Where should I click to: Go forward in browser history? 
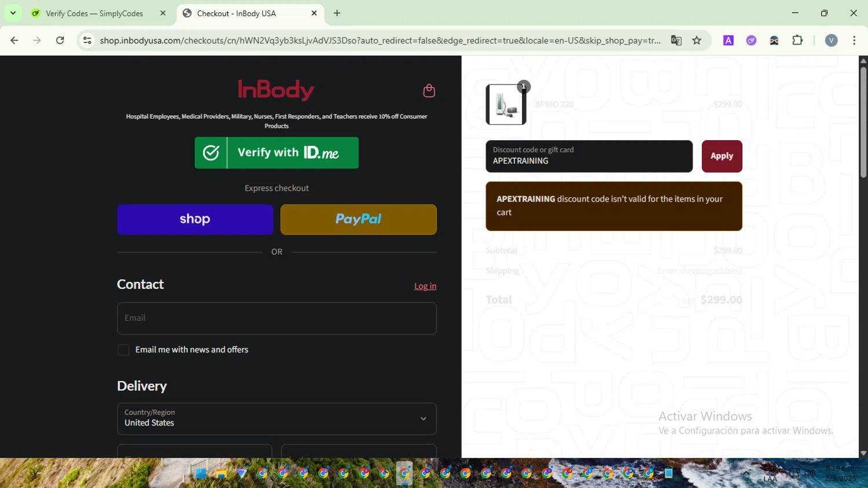(x=37, y=41)
